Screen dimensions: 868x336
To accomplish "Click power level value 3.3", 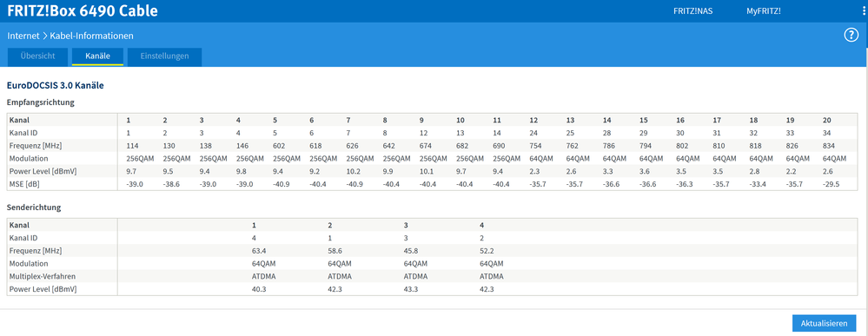I will click(x=607, y=171).
